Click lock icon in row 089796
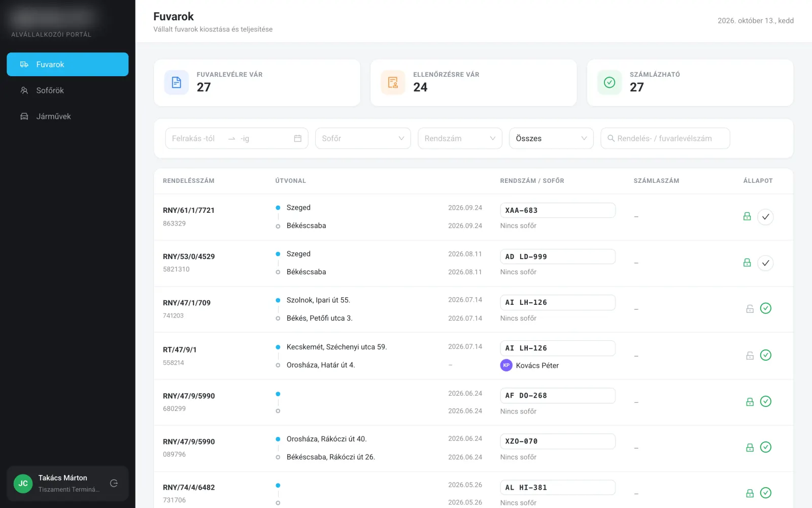Image resolution: width=812 pixels, height=508 pixels. [750, 448]
